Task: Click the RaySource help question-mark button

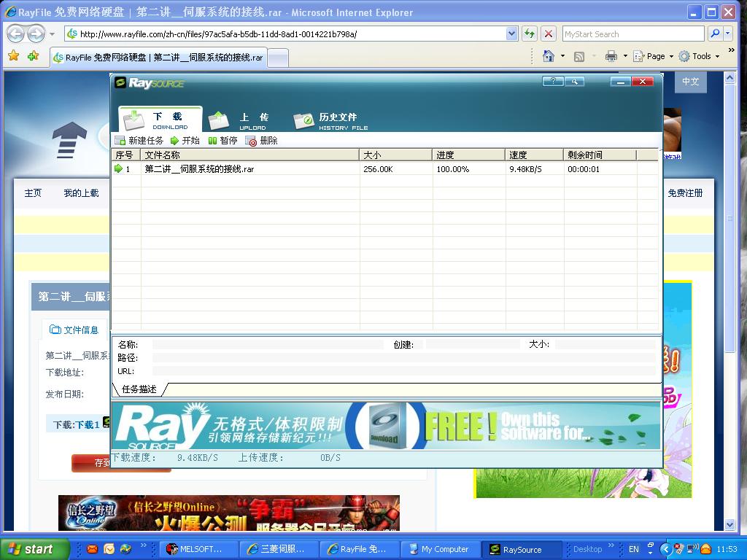Action: click(553, 82)
